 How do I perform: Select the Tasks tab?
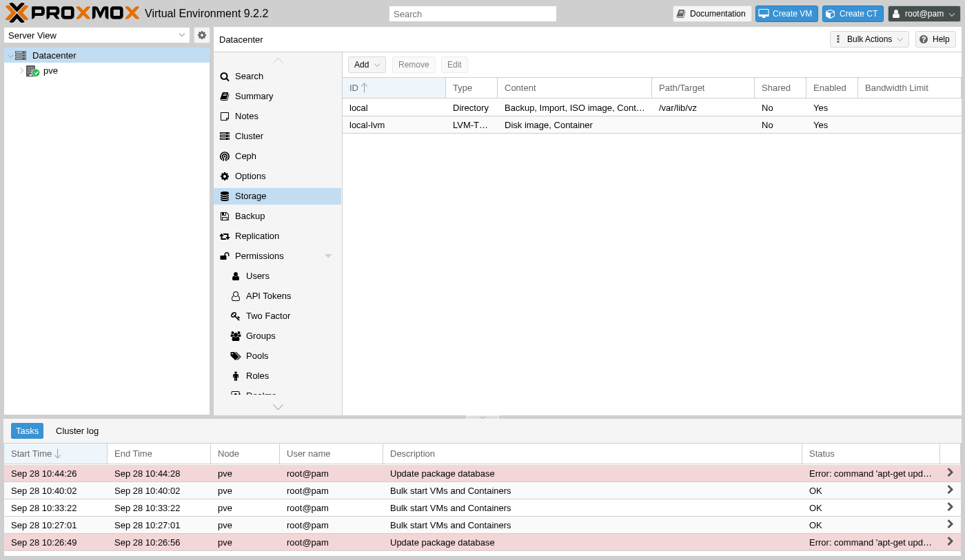click(27, 431)
